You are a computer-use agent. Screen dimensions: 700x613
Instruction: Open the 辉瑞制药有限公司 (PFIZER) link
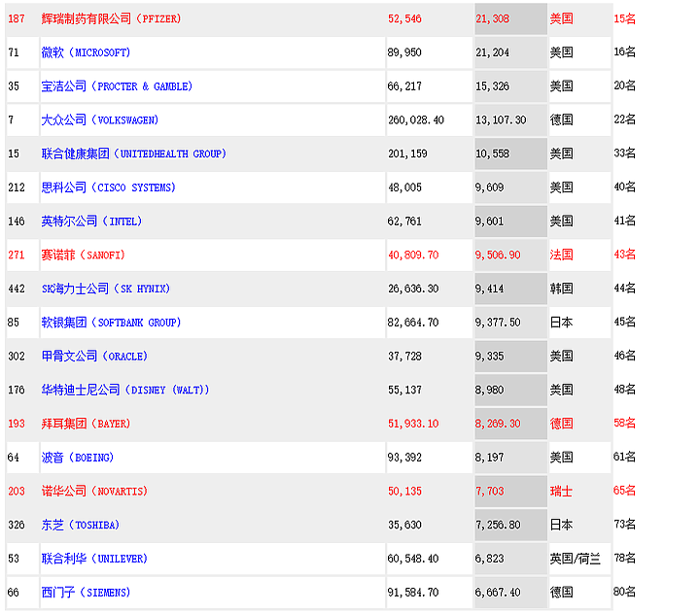(x=111, y=18)
